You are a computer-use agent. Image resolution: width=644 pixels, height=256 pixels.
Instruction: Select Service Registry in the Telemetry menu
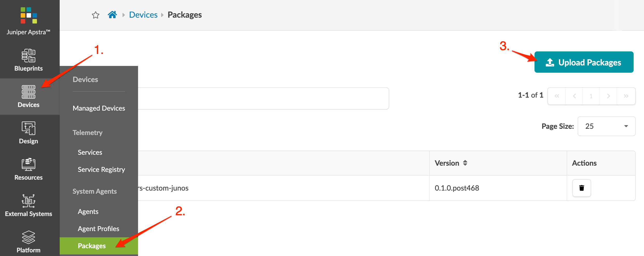101,170
